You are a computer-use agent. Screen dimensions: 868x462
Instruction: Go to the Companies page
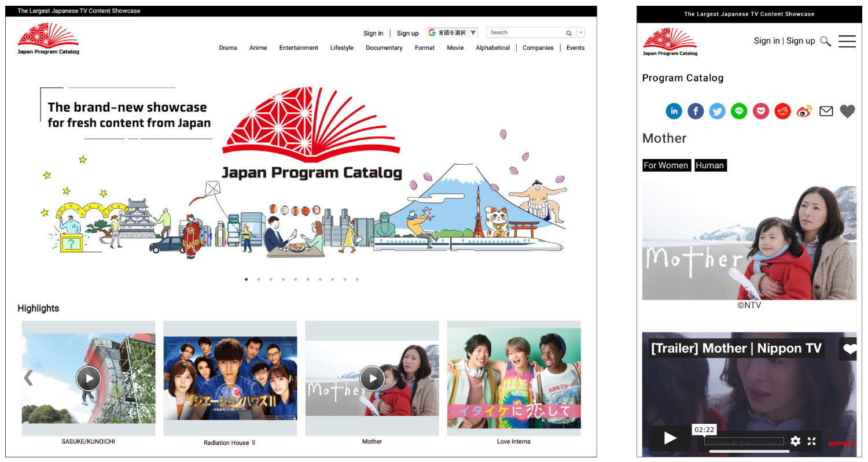pyautogui.click(x=538, y=48)
